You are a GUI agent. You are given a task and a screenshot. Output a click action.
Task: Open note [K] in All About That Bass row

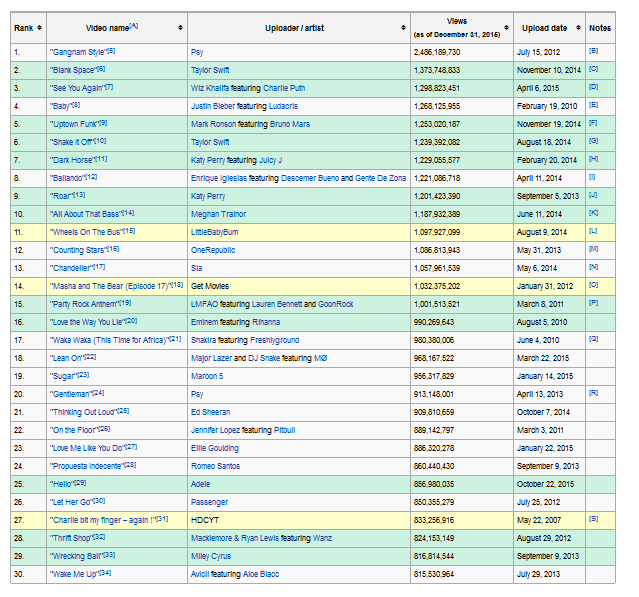click(593, 213)
